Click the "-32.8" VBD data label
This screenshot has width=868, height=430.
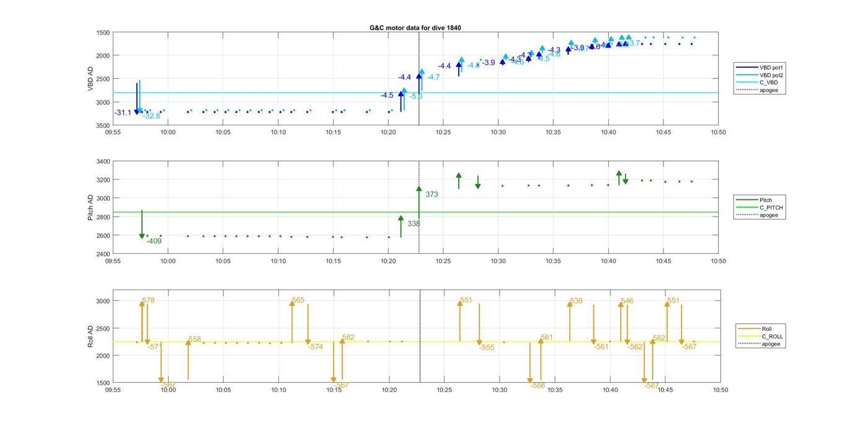click(151, 116)
